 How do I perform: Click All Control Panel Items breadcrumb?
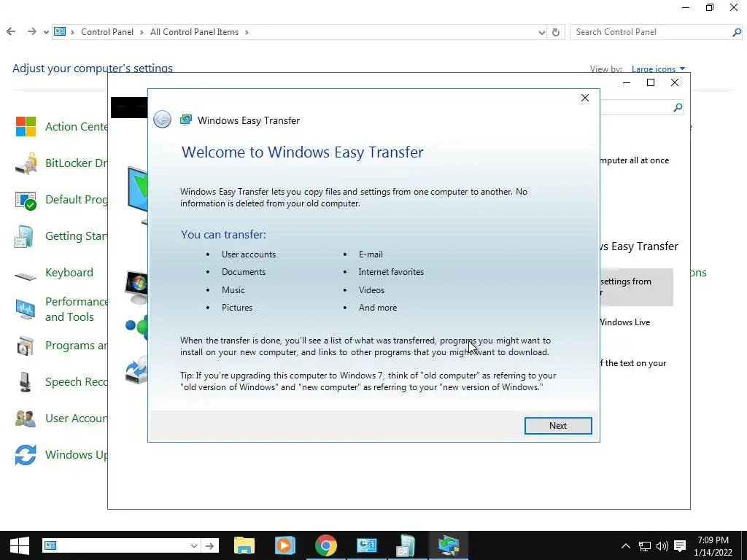click(x=194, y=32)
